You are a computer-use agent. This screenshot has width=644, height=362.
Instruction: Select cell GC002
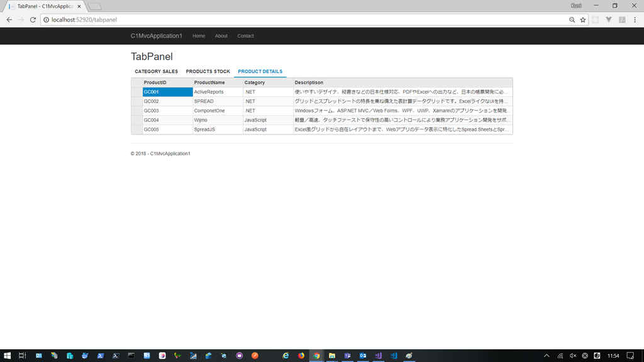[x=167, y=101]
